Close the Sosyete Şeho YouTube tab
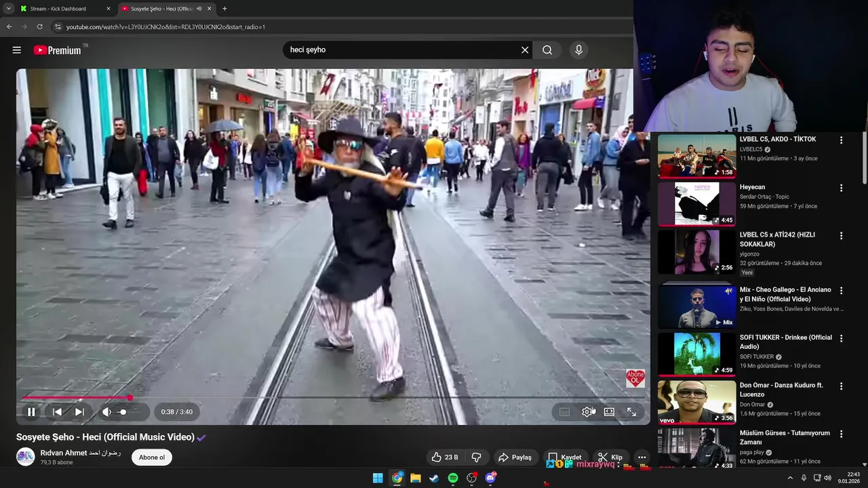The width and height of the screenshot is (868, 488). [x=210, y=9]
